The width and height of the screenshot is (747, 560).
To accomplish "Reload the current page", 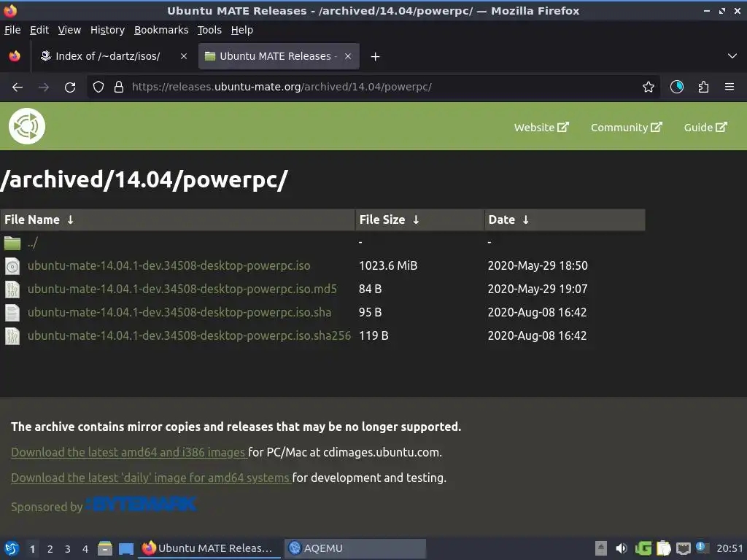I will click(70, 87).
